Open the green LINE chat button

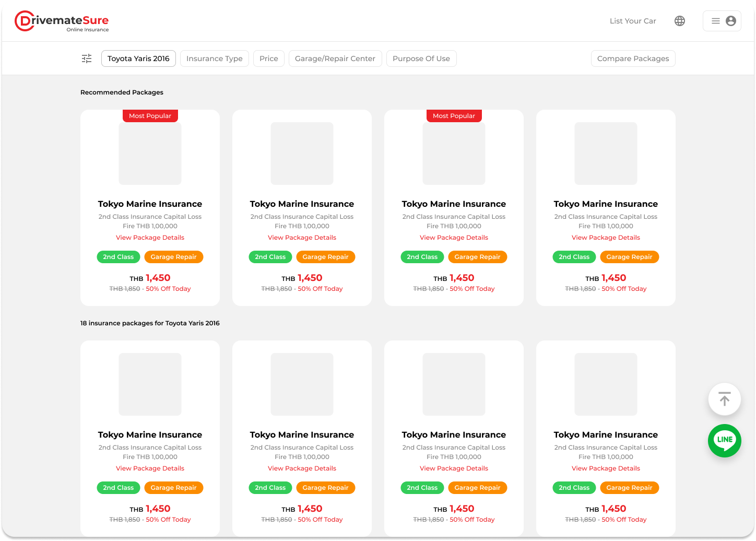coord(725,440)
